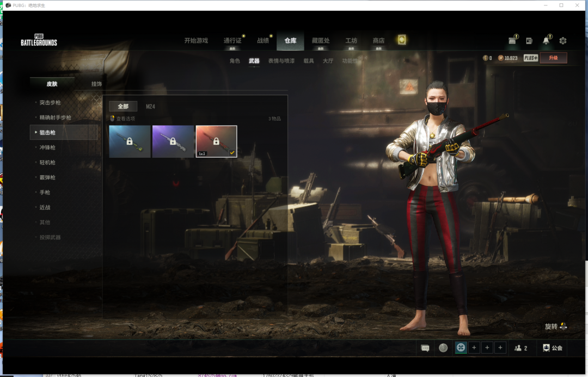588x377 pixels.
Task: Choose 投掷武器 throwables category
Action: [50, 237]
